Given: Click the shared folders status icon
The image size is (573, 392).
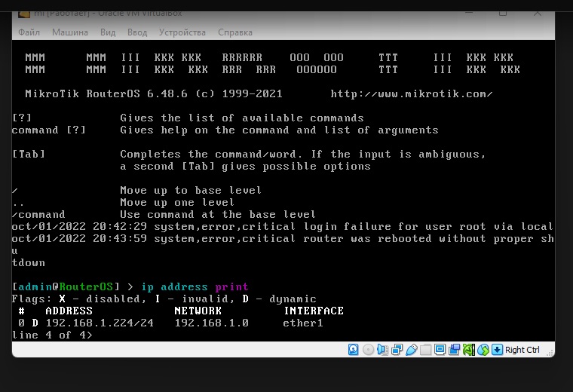Looking at the screenshot, I should 425,350.
